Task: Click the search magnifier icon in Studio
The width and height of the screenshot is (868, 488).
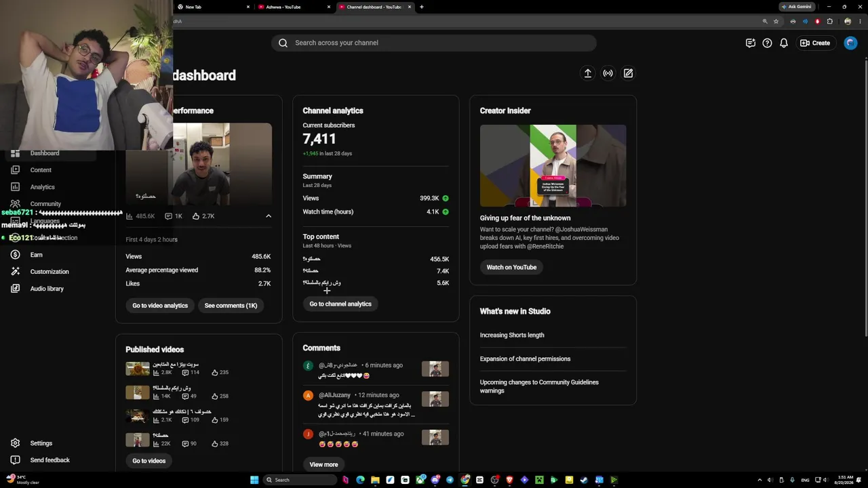Action: click(283, 43)
